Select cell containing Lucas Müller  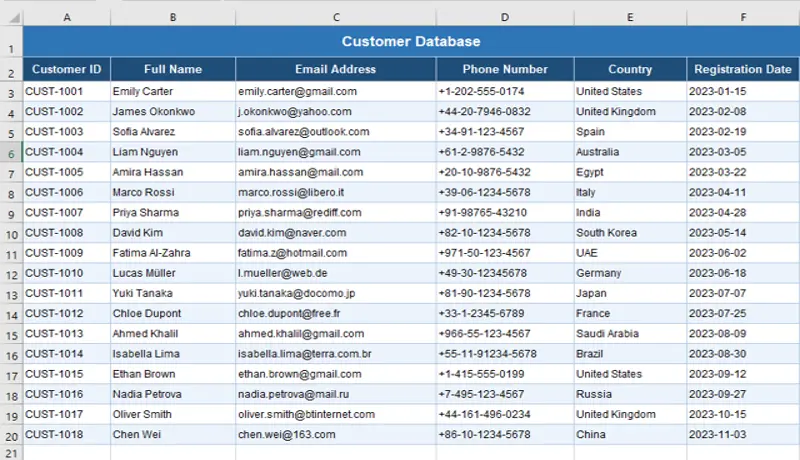[173, 273]
